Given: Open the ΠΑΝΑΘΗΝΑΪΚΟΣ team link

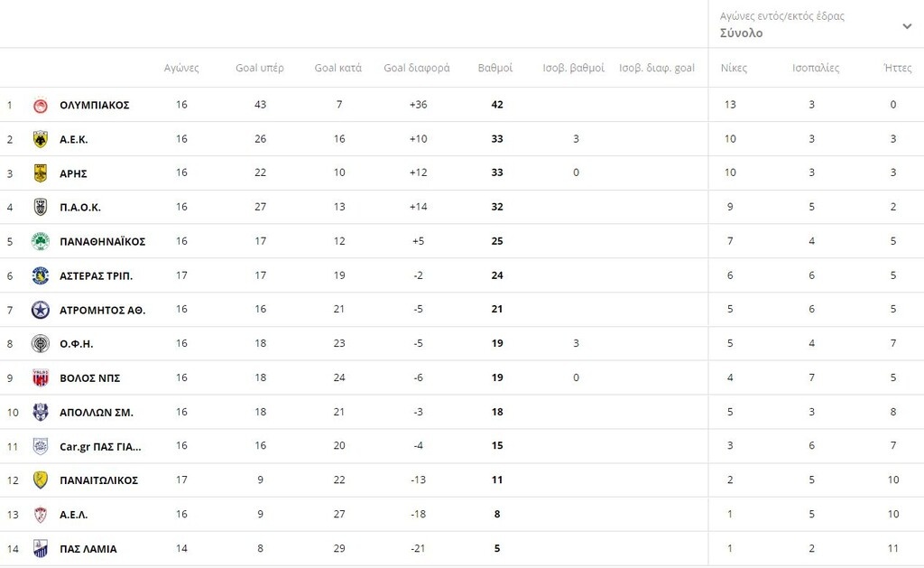Looking at the screenshot, I should (102, 241).
